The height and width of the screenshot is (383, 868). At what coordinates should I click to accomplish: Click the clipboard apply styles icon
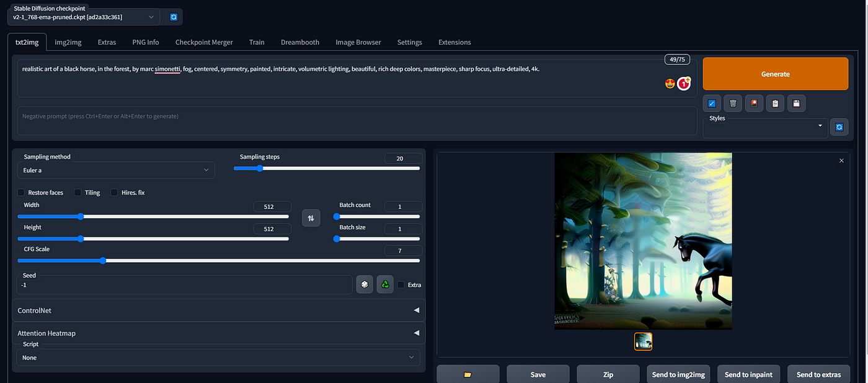(775, 103)
